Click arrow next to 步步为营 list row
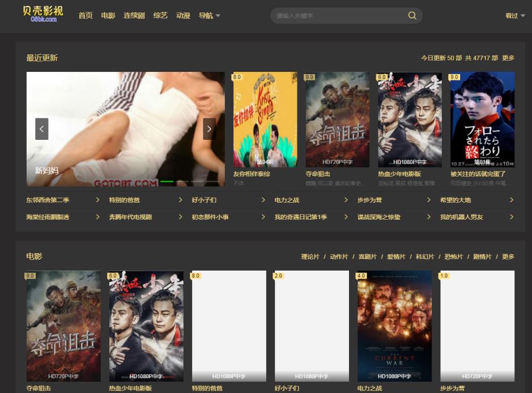532x393 pixels. (x=429, y=200)
